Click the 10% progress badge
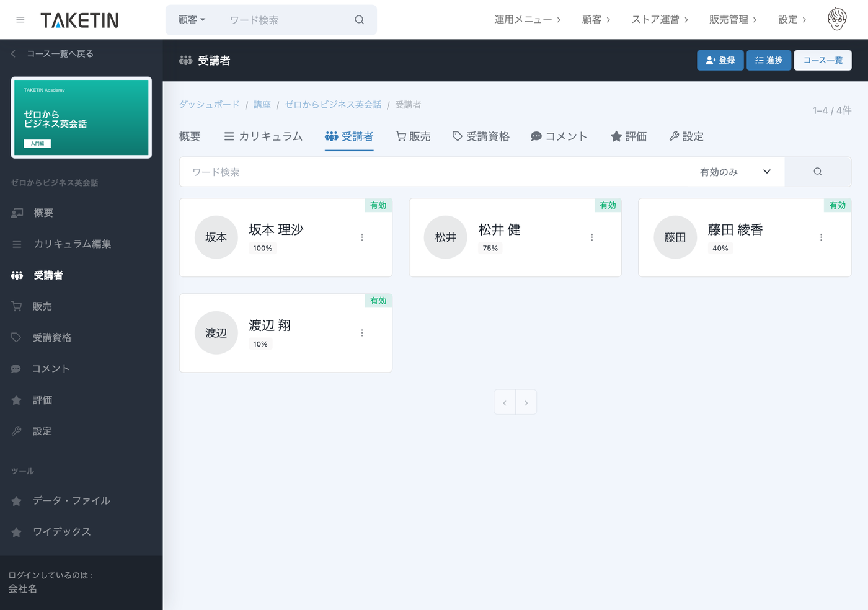868x610 pixels. point(260,344)
